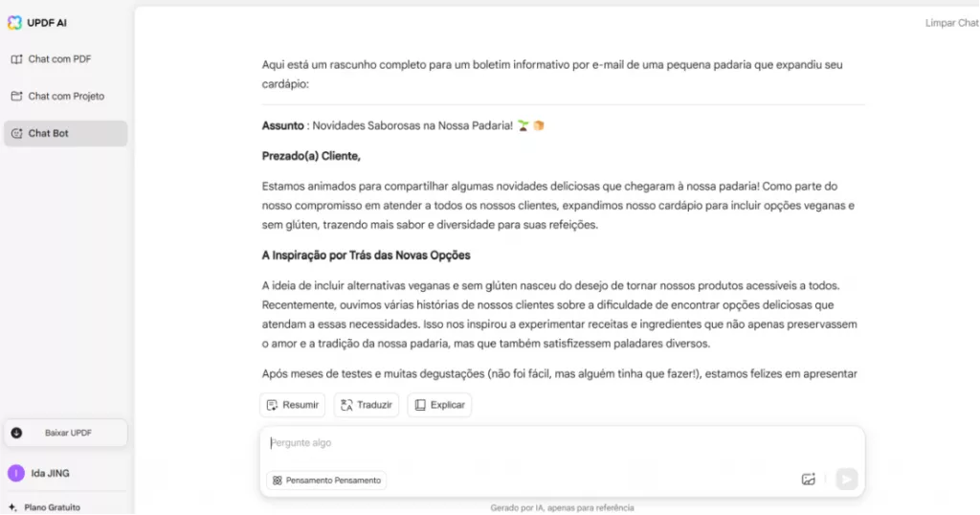Click Limpar Chat link

click(952, 23)
